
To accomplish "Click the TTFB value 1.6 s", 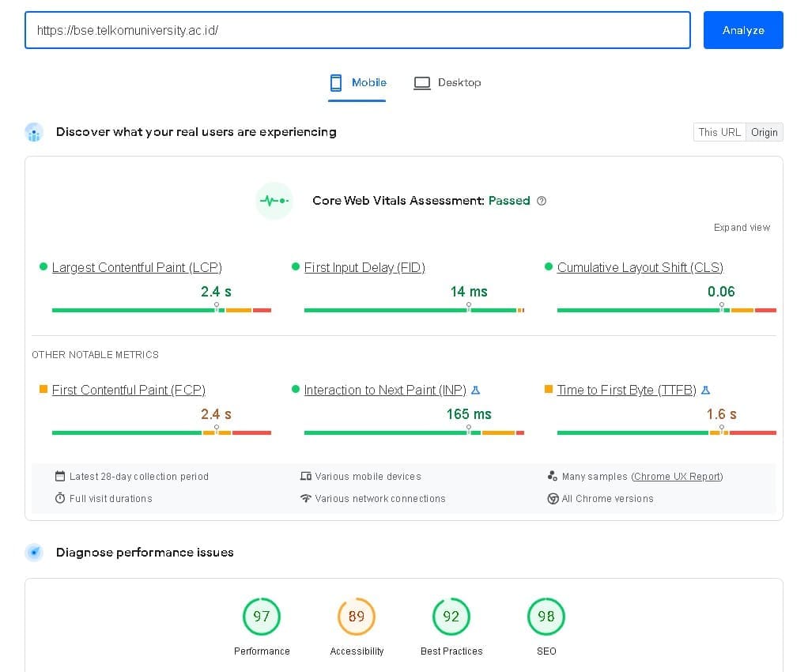I will pyautogui.click(x=721, y=414).
